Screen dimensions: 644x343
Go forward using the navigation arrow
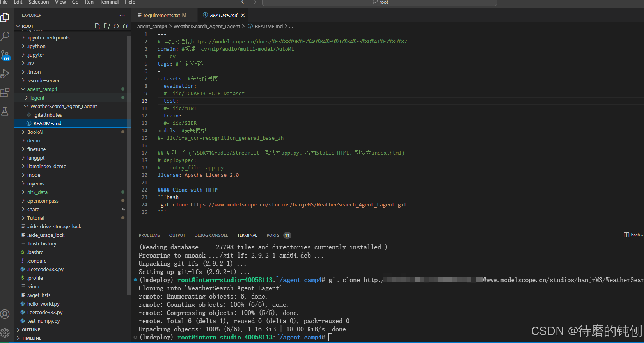click(254, 2)
